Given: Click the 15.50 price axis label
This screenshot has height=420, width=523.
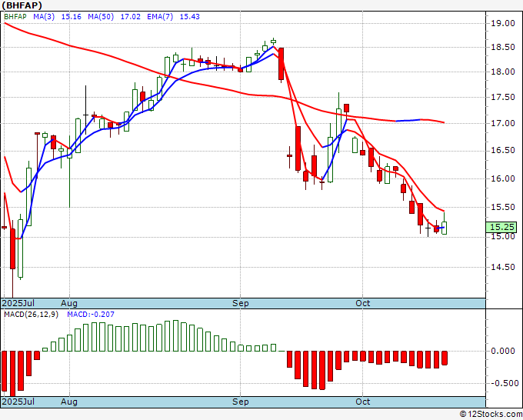Looking at the screenshot, I should [503, 207].
